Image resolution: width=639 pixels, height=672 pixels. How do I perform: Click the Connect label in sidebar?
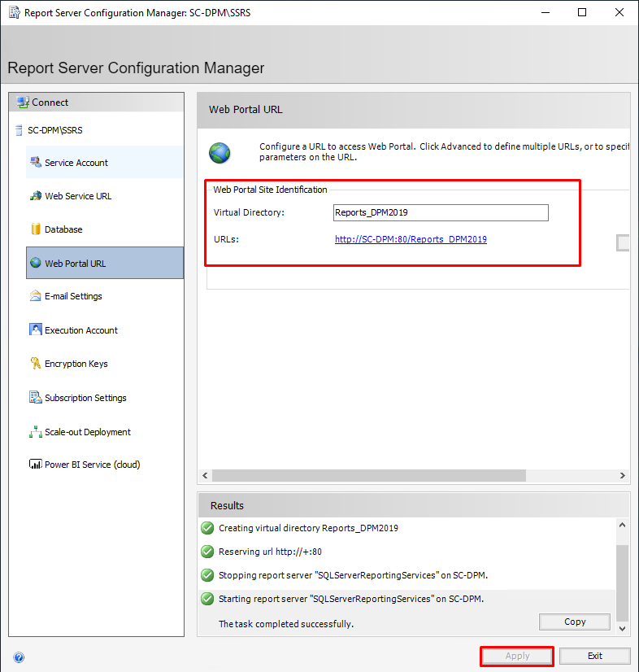click(50, 103)
